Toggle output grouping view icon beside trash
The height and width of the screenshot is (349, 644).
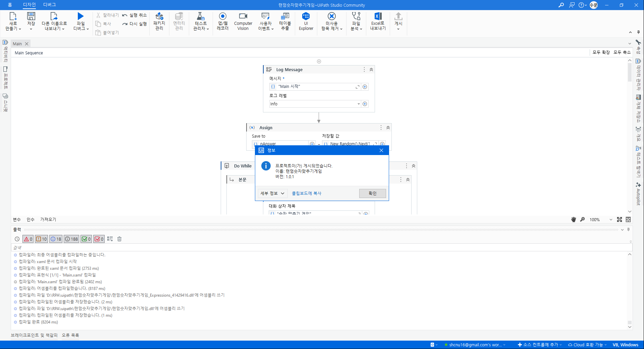(x=110, y=239)
